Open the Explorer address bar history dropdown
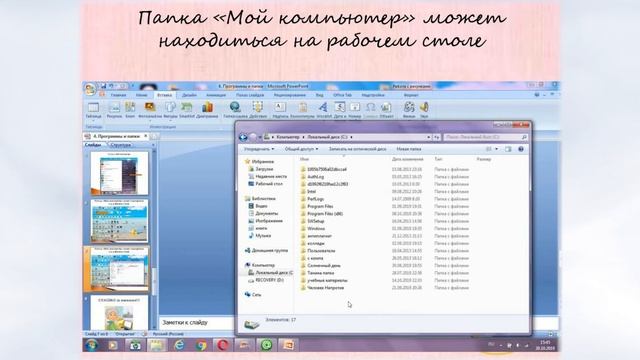Screen dimensions: 640x360 429,137
